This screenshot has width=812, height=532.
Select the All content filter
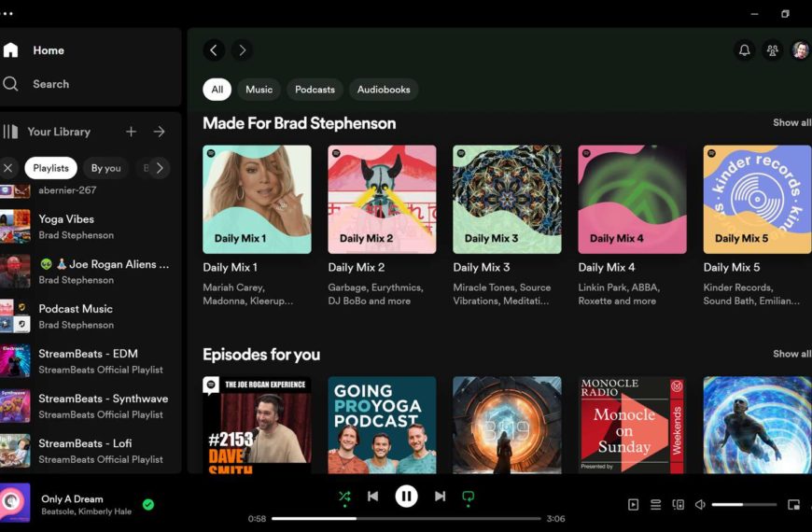point(217,89)
